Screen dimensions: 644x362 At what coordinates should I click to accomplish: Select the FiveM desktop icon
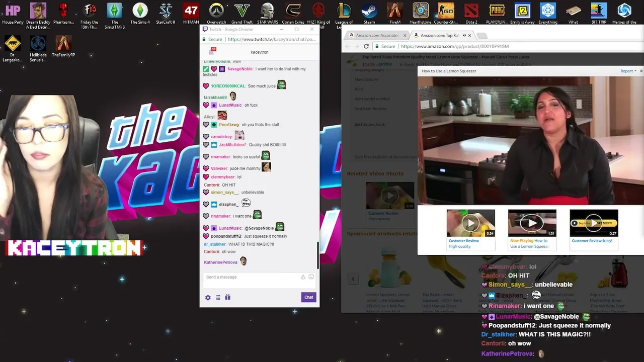395,14
